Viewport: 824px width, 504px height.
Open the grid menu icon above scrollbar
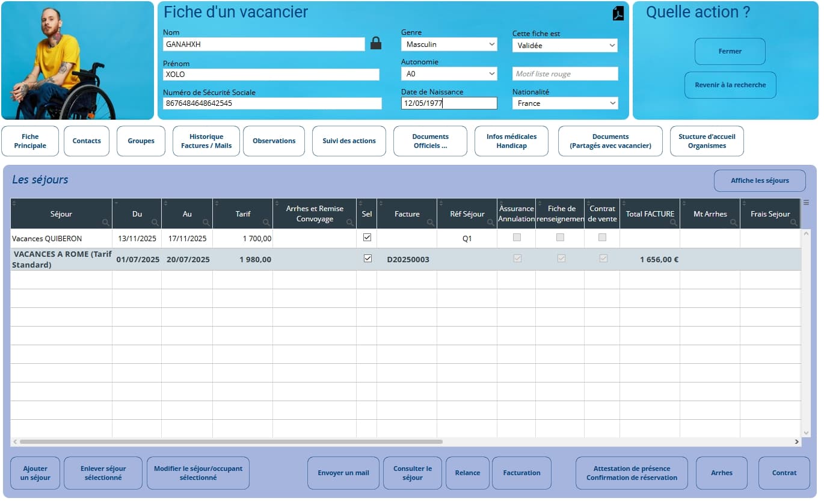tap(806, 203)
